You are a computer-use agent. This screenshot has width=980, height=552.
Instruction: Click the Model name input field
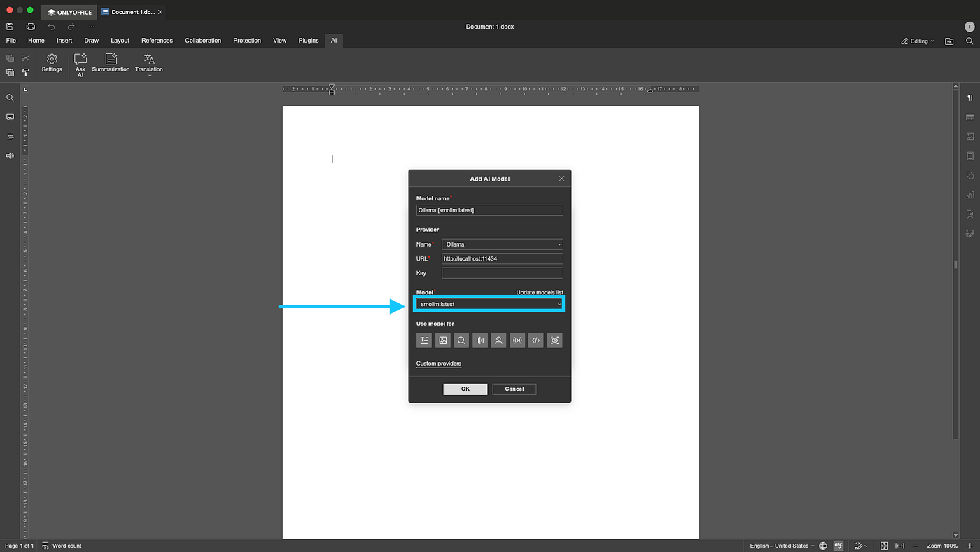click(x=490, y=210)
